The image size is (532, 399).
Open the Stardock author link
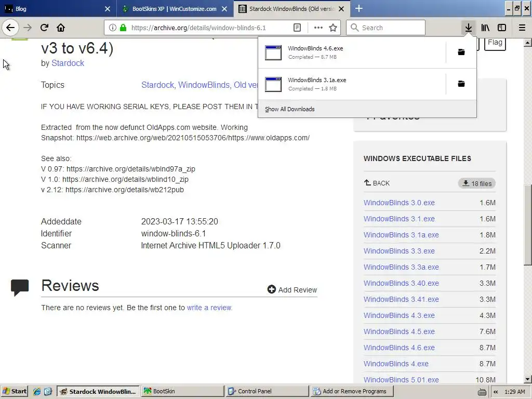click(x=68, y=63)
